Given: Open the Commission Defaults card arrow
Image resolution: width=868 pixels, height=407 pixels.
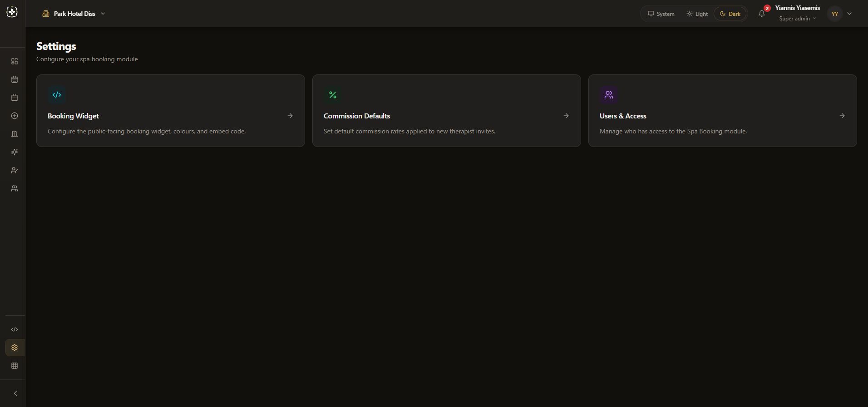Looking at the screenshot, I should 566,116.
